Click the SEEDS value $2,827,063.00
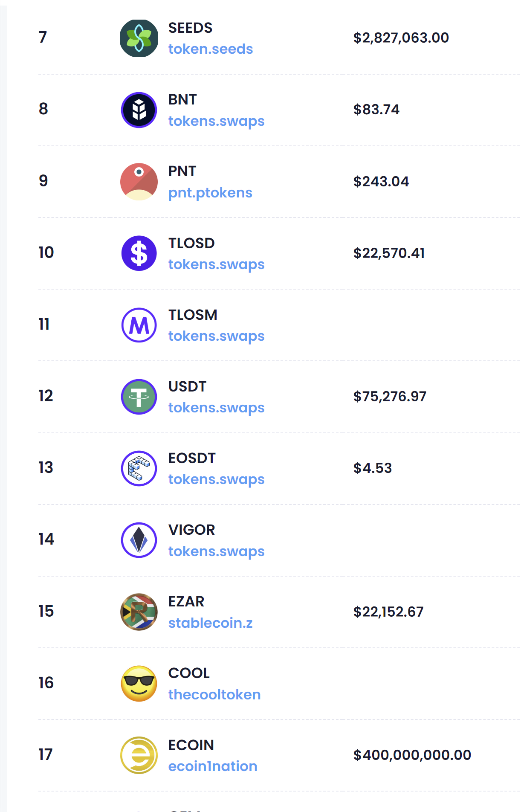Image resolution: width=521 pixels, height=812 pixels. [401, 38]
